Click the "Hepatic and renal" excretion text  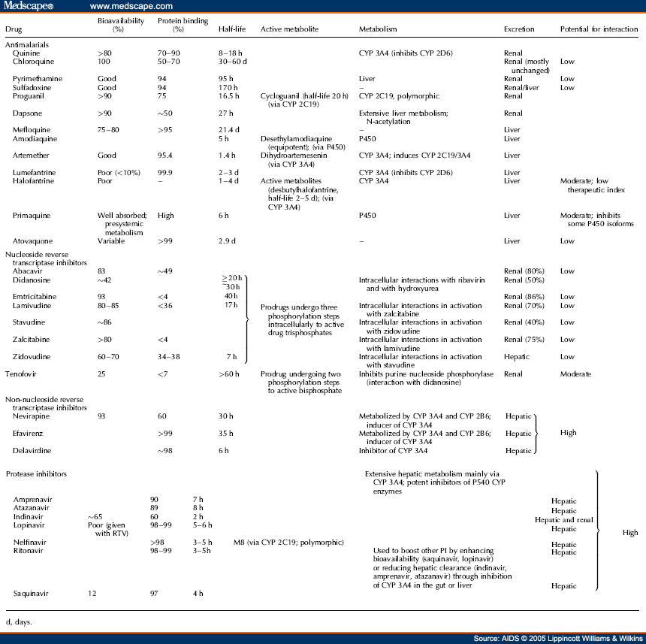[563, 520]
